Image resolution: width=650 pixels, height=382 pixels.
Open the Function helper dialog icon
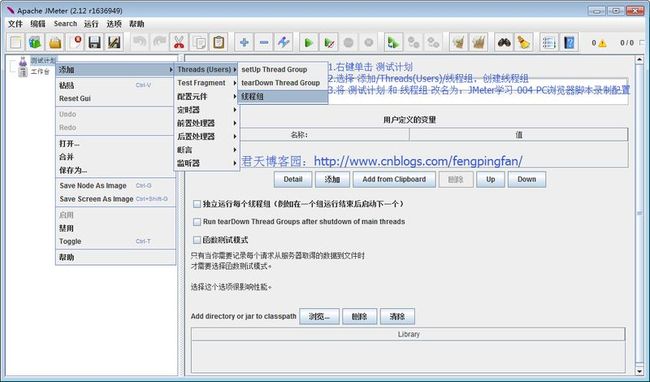(x=549, y=42)
